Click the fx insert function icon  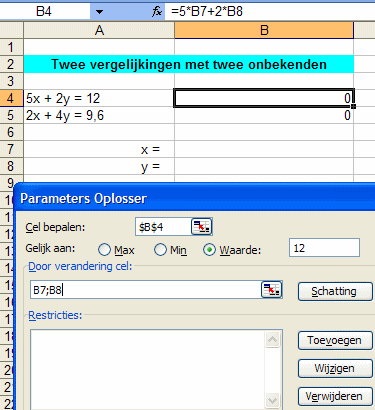(157, 12)
